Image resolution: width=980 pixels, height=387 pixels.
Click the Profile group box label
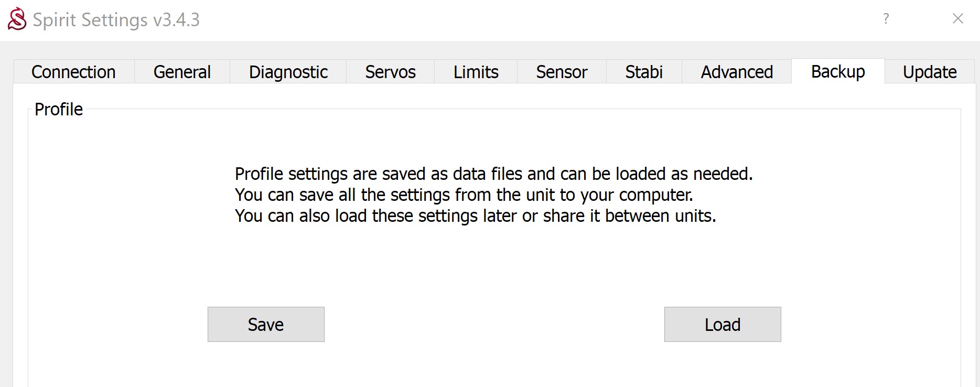[59, 110]
